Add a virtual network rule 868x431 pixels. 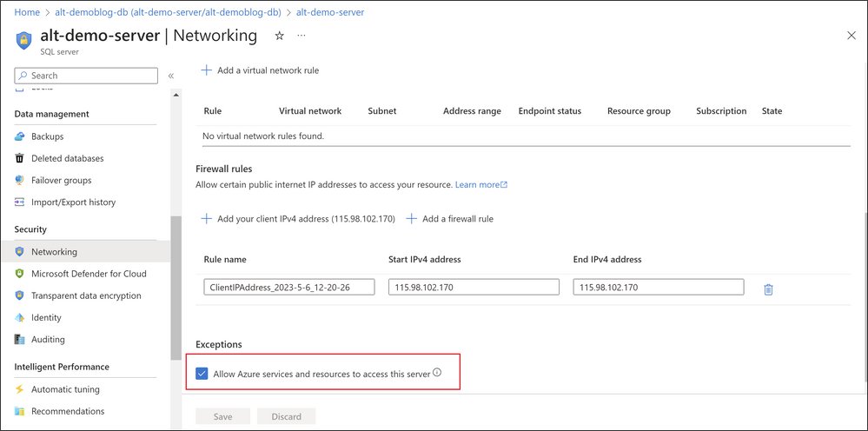[x=260, y=70]
